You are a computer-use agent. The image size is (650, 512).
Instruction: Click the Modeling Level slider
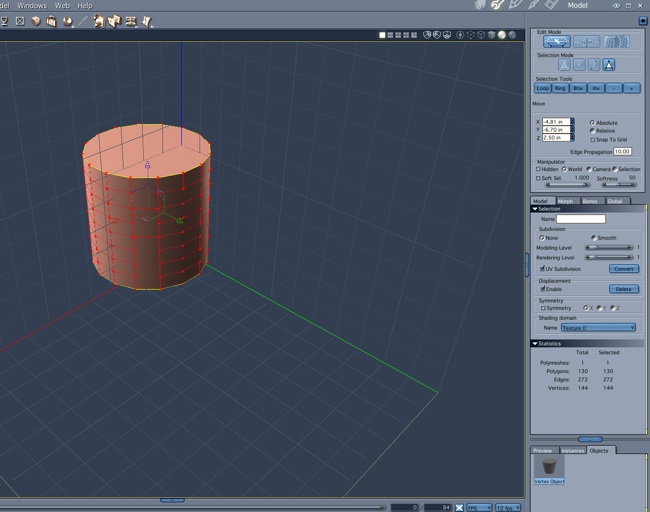click(x=608, y=247)
